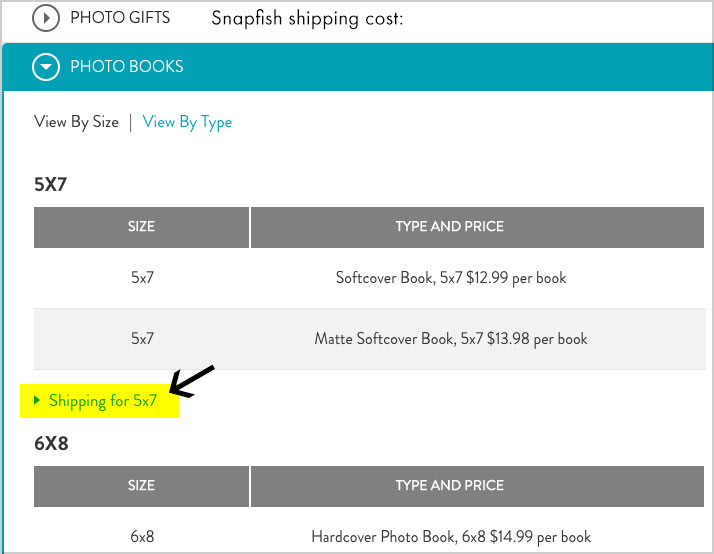Select View By Size option
Screen dimensions: 714x554
tap(76, 122)
